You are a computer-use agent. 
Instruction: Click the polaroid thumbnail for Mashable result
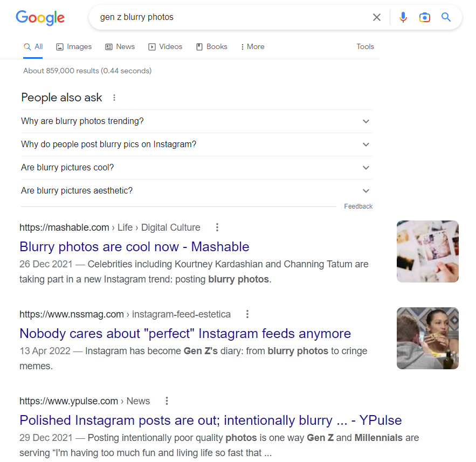(x=427, y=251)
